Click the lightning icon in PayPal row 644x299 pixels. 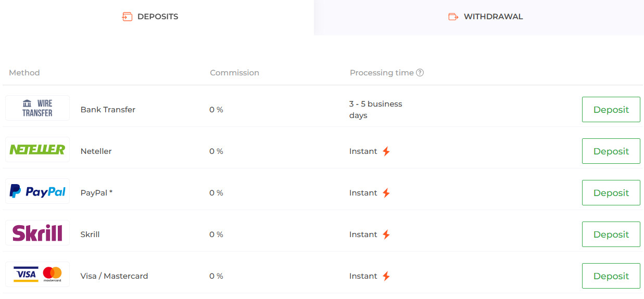(386, 193)
